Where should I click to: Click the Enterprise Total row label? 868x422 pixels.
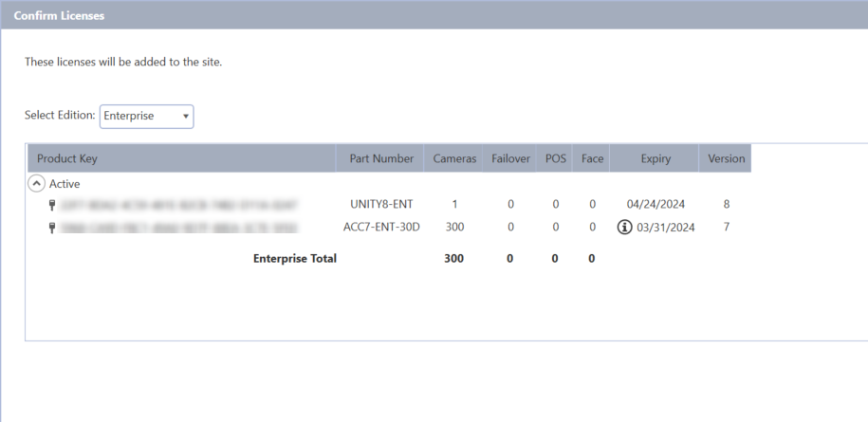point(294,258)
